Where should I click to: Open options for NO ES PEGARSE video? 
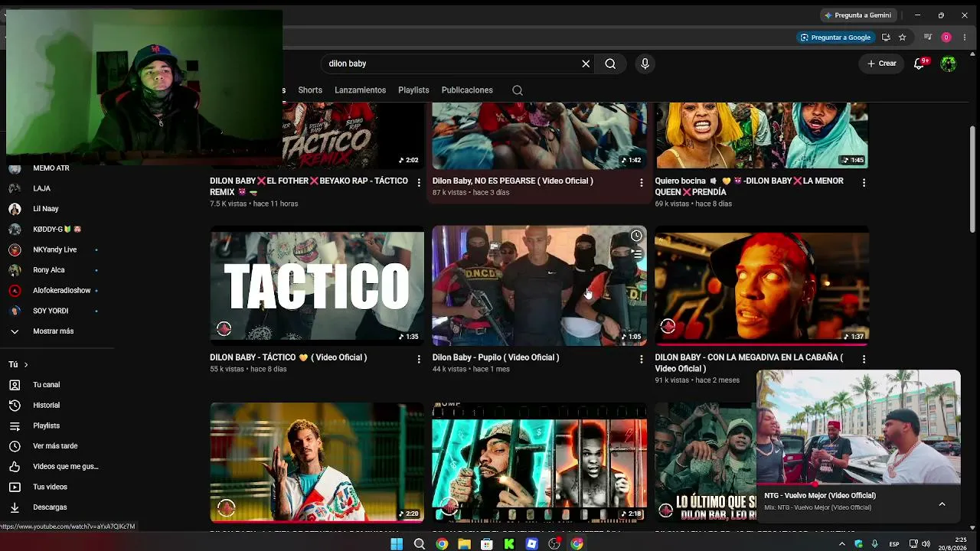pyautogui.click(x=642, y=183)
